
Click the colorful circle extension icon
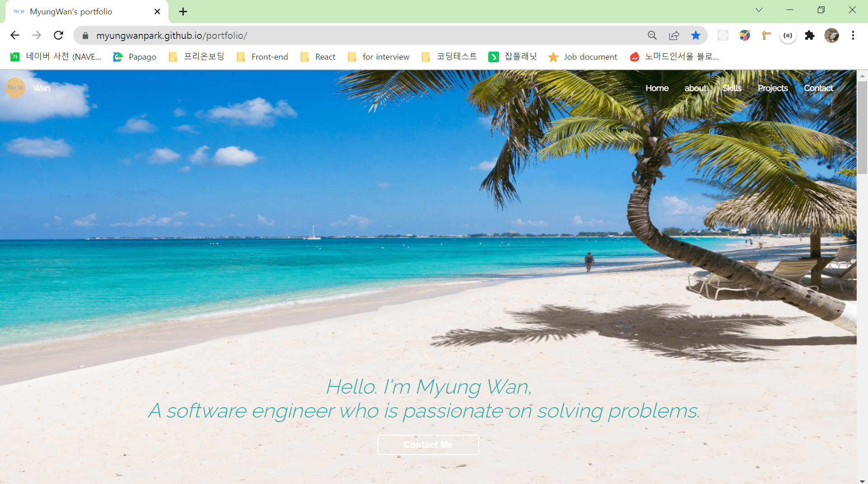(x=745, y=35)
